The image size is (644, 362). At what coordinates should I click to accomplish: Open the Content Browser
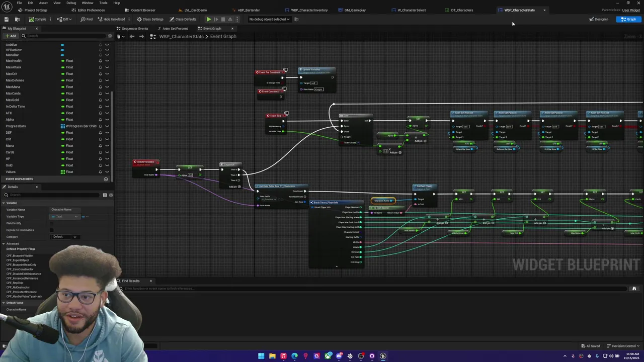[140, 10]
